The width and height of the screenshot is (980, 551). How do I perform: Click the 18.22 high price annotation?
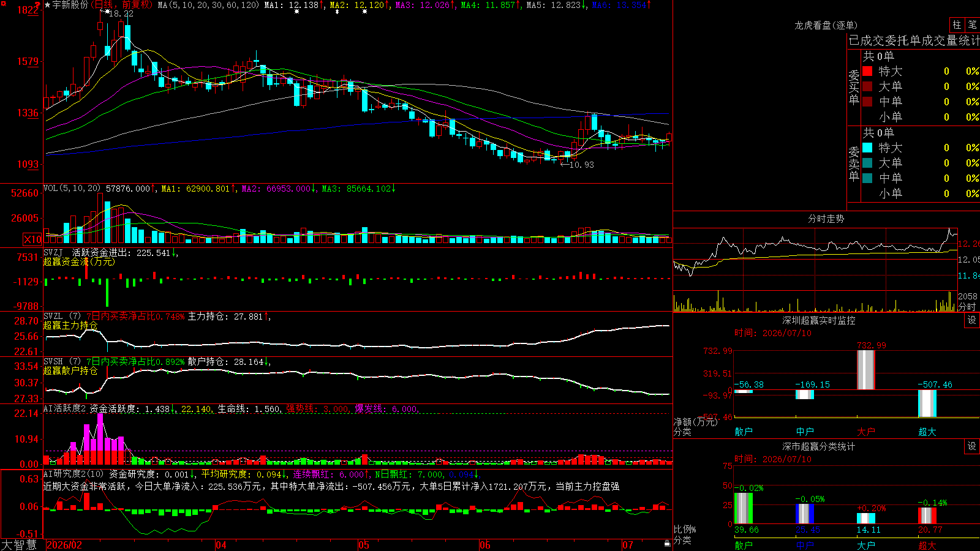(x=121, y=13)
